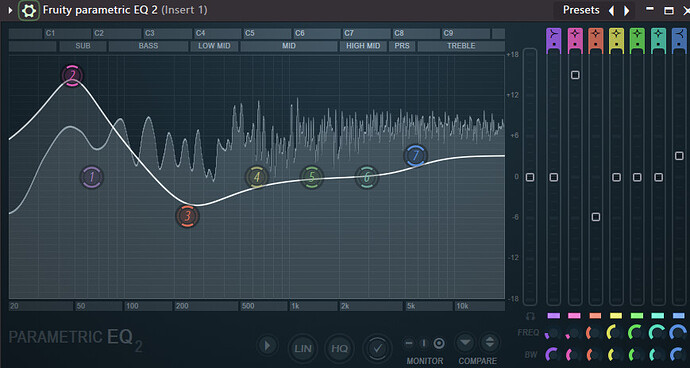
Task: Open the play-arrow options menu button
Action: 267,345
